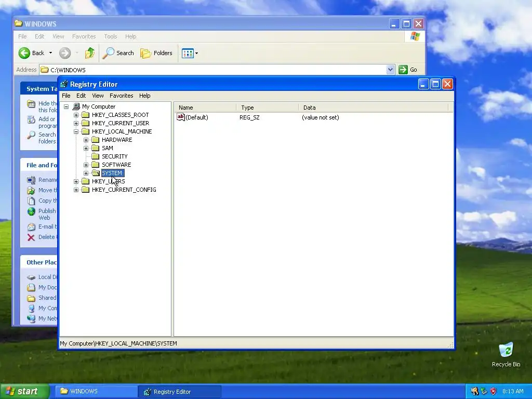The width and height of the screenshot is (532, 399).
Task: Expand the HKEY_USERS key
Action: [x=76, y=181]
